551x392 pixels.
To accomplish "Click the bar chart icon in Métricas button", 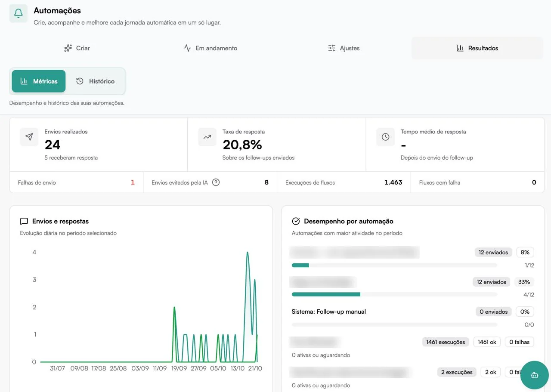I will pyautogui.click(x=24, y=81).
